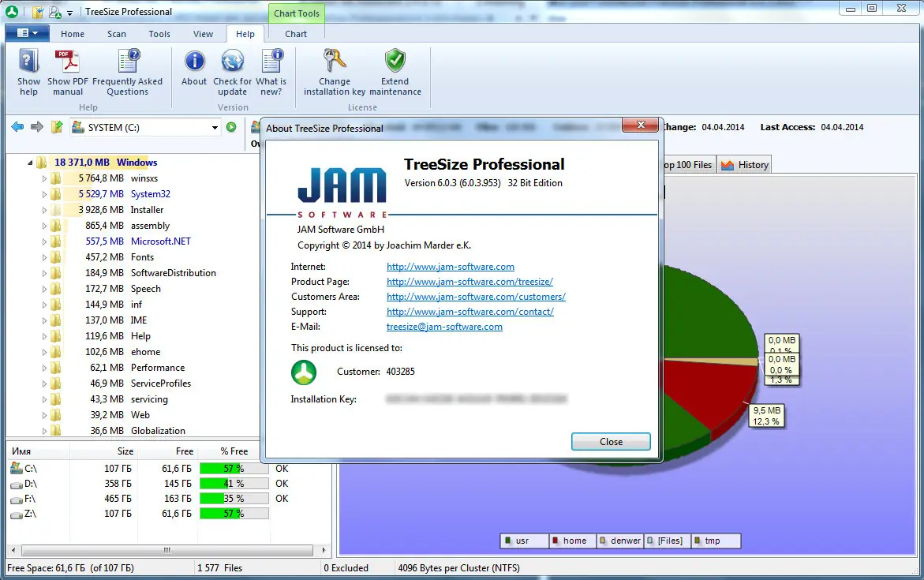This screenshot has width=924, height=580.
Task: Expand the System32 folder
Action: [44, 194]
